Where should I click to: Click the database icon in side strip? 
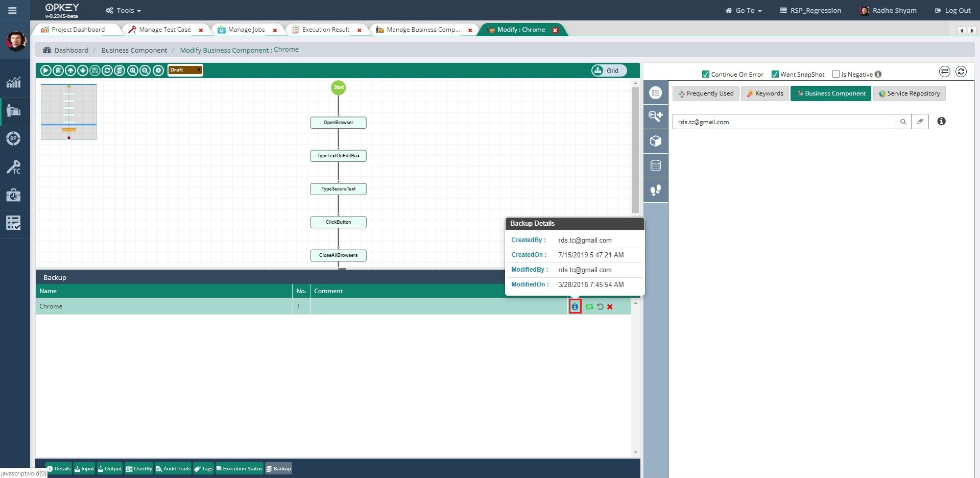pyautogui.click(x=656, y=165)
